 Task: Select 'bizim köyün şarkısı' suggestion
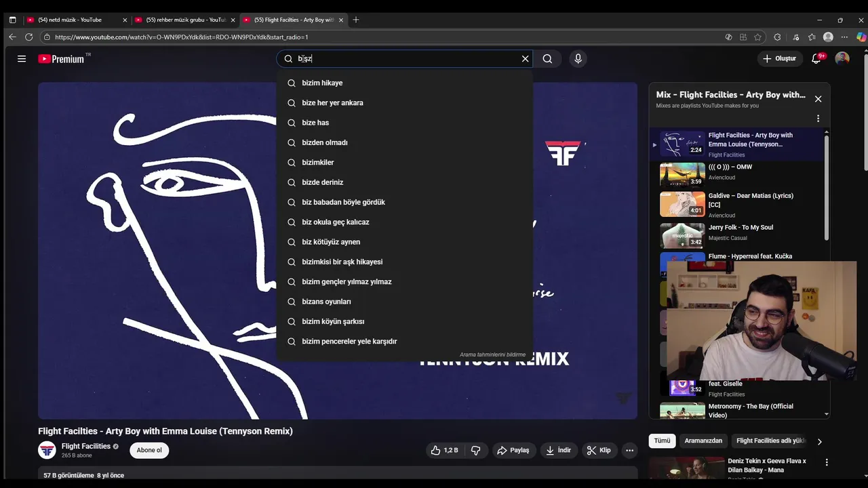tap(404, 321)
